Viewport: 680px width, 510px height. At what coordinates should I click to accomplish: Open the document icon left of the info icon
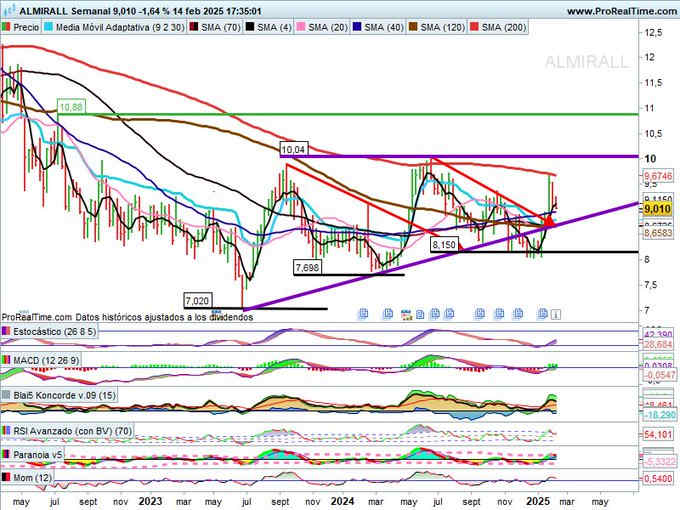[542, 314]
